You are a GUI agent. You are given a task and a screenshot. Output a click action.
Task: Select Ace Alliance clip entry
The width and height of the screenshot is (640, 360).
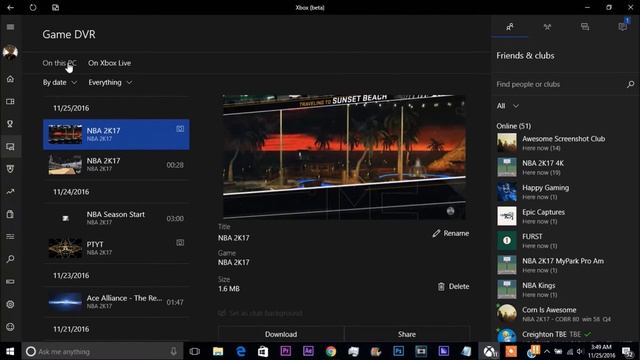coord(116,302)
